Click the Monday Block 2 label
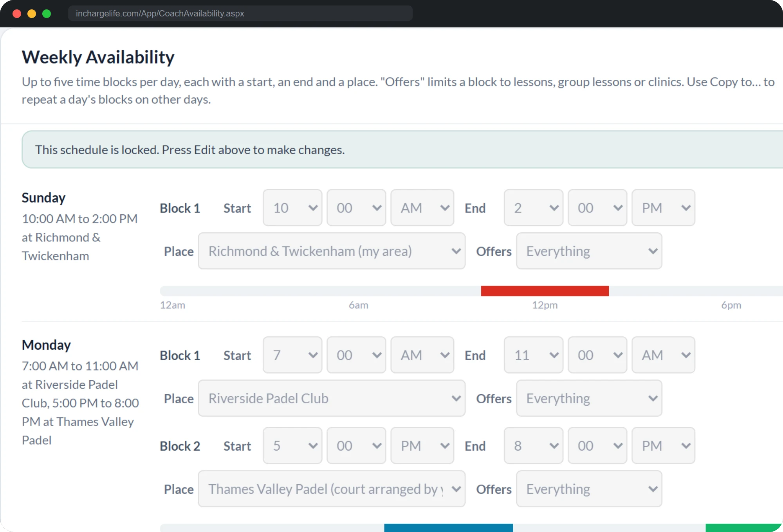 tap(180, 446)
